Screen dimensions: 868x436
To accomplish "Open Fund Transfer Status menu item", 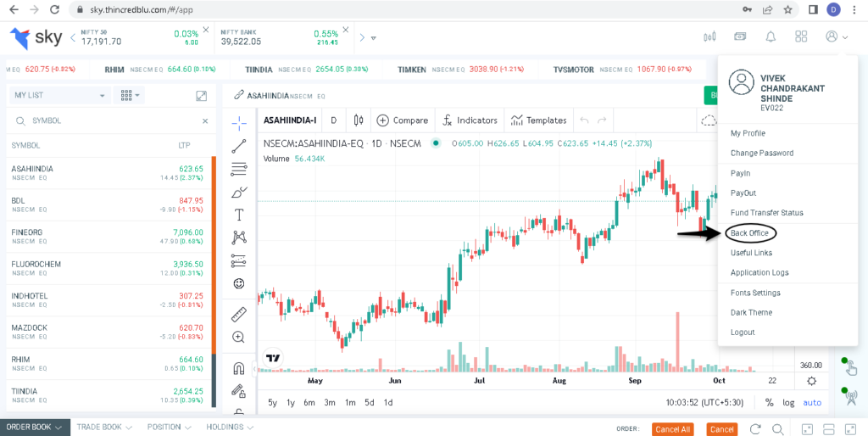I will point(766,213).
